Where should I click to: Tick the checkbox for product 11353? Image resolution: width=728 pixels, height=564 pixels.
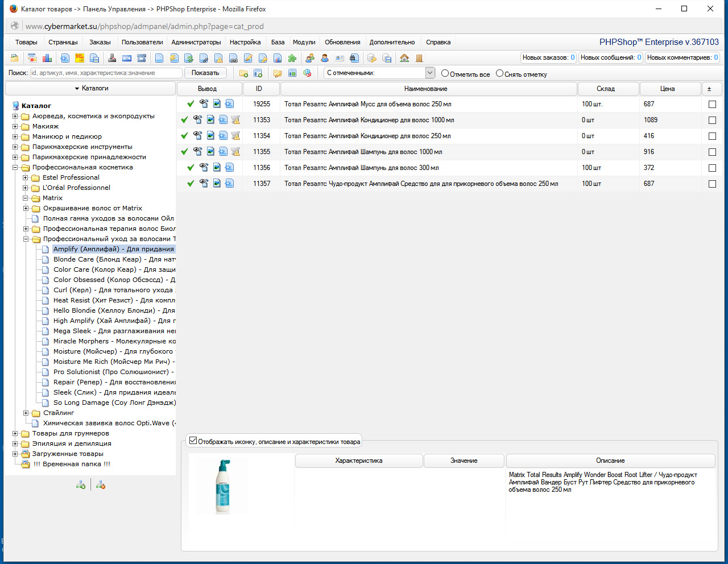(x=712, y=121)
